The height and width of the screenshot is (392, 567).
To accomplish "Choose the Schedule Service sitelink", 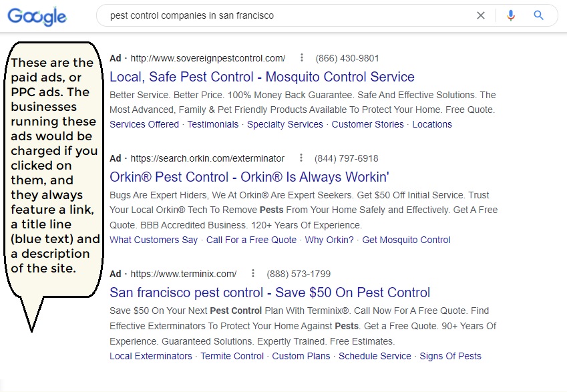I will coord(375,356).
